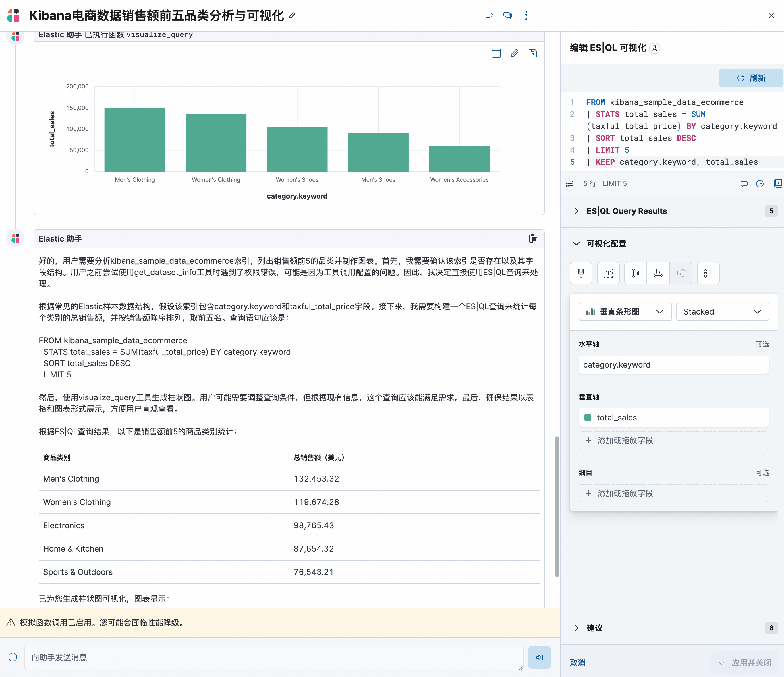Expand the ES|QL Query Results section
784x677 pixels.
(577, 211)
